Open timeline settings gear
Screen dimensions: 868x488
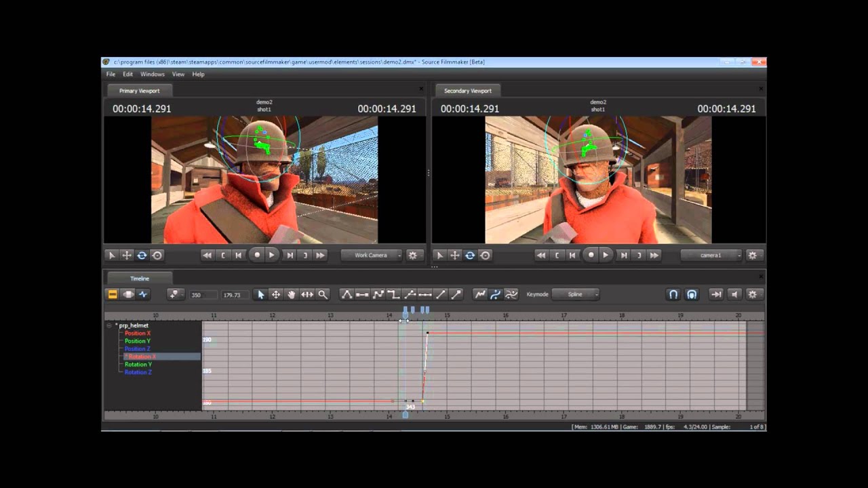pyautogui.click(x=752, y=294)
